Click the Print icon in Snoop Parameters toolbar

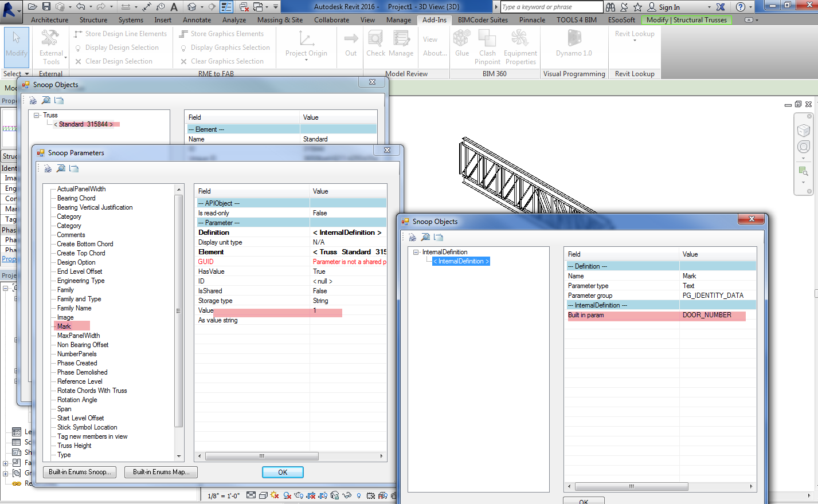[47, 168]
